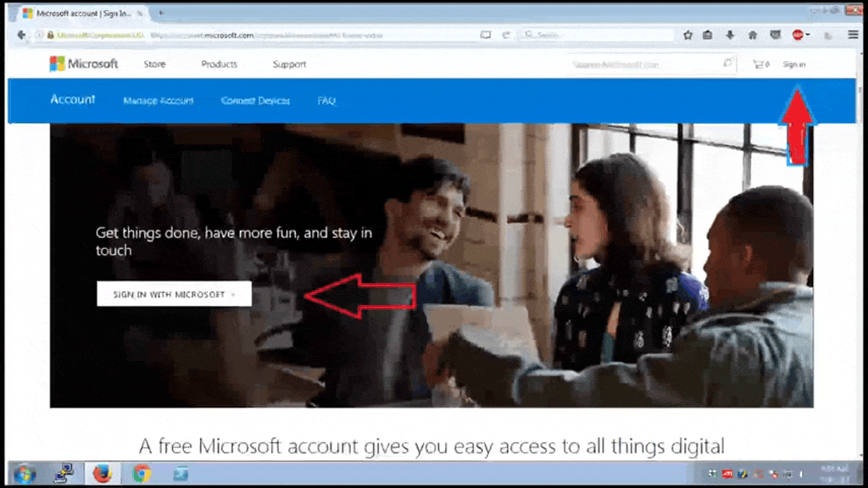Click the Firefox home icon
The width and height of the screenshot is (868, 488).
pyautogui.click(x=752, y=36)
